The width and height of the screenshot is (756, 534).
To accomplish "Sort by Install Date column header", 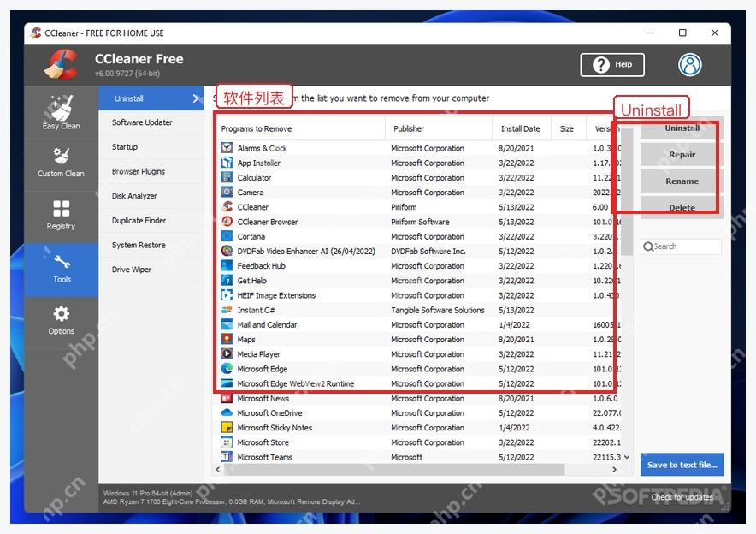I will point(521,129).
